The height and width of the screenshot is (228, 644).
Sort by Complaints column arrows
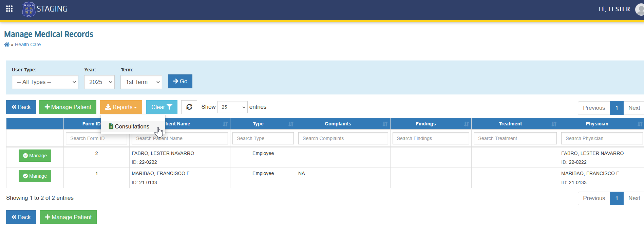[385, 124]
